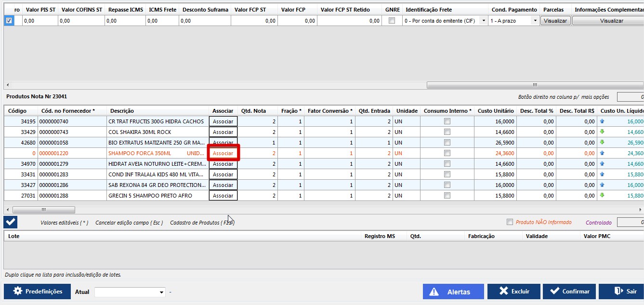
Task: Click the blue checkmark icon above the Lote list
Action: point(11,222)
